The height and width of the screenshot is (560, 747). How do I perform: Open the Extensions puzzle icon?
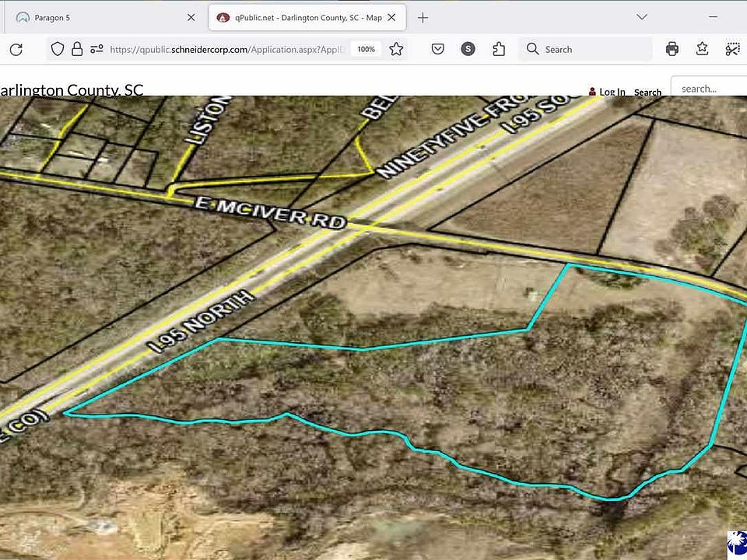point(499,49)
